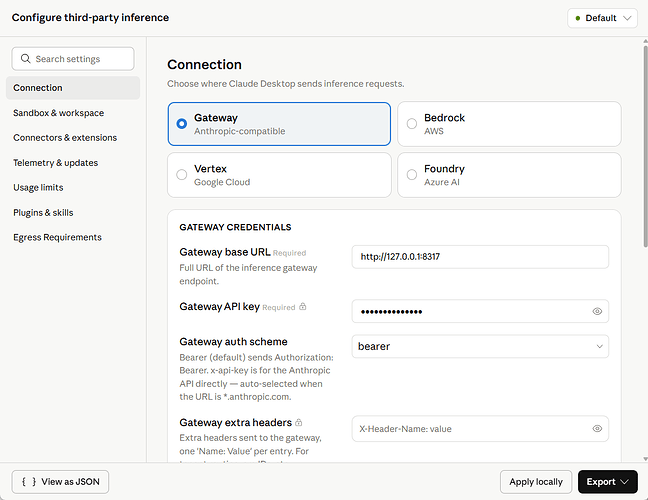This screenshot has height=500, width=648.
Task: Click the View as JSON button
Action: pos(60,482)
